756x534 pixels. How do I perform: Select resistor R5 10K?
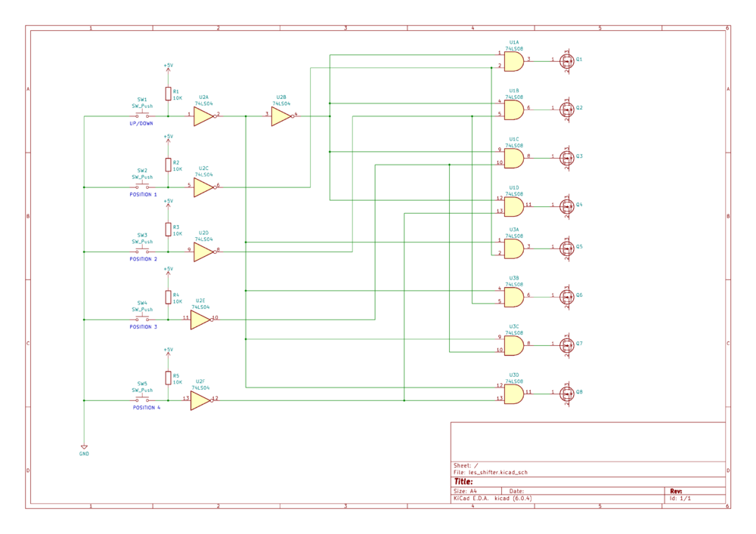[169, 378]
